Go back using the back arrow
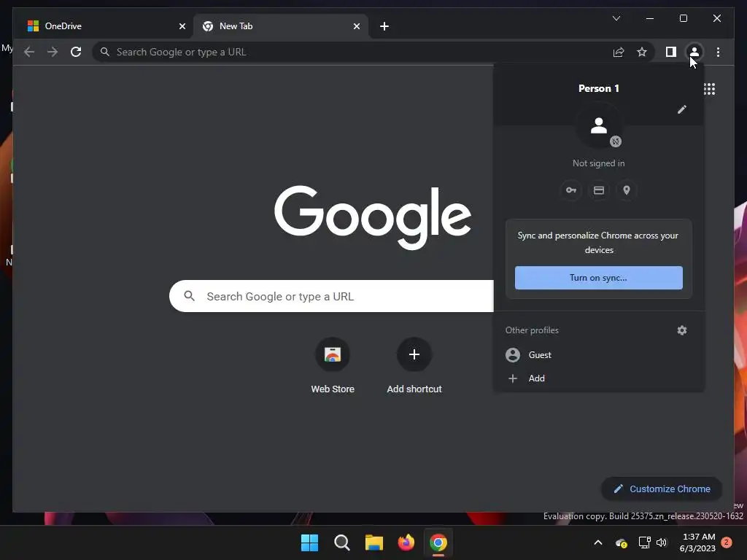The image size is (747, 560). [29, 52]
